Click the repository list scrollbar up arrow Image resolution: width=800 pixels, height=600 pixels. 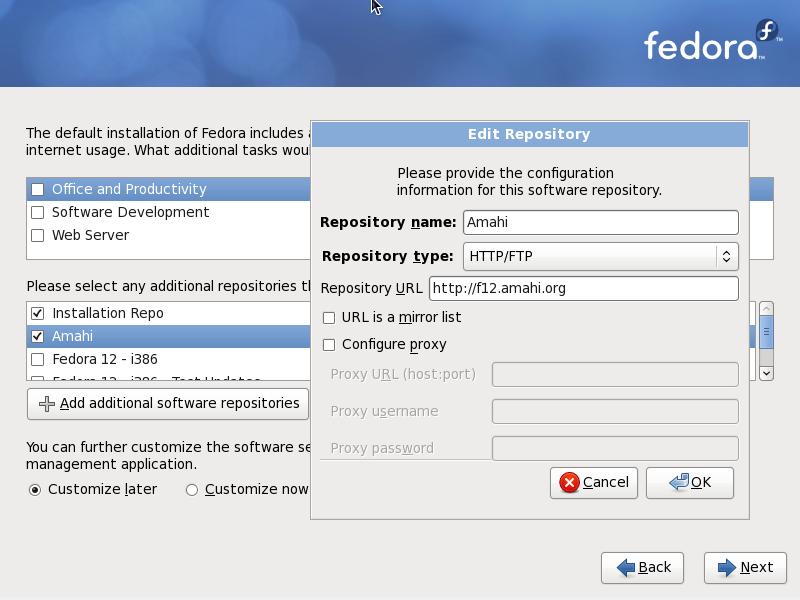pos(766,309)
